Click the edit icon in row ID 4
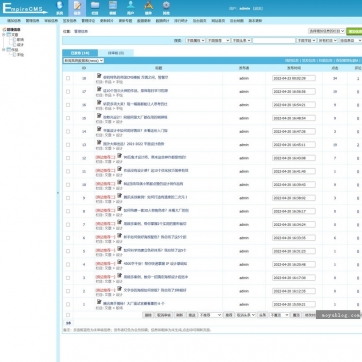The image size is (362, 362). [119, 262]
